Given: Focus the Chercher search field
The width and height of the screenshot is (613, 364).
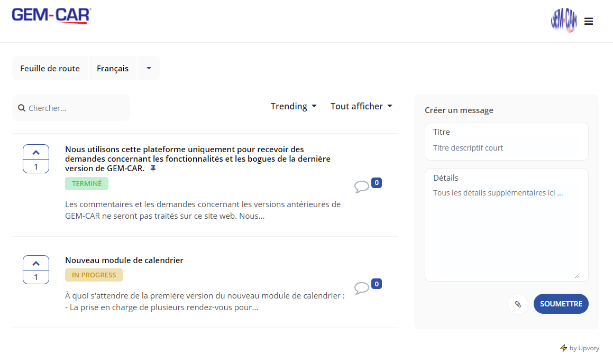Looking at the screenshot, I should (71, 108).
